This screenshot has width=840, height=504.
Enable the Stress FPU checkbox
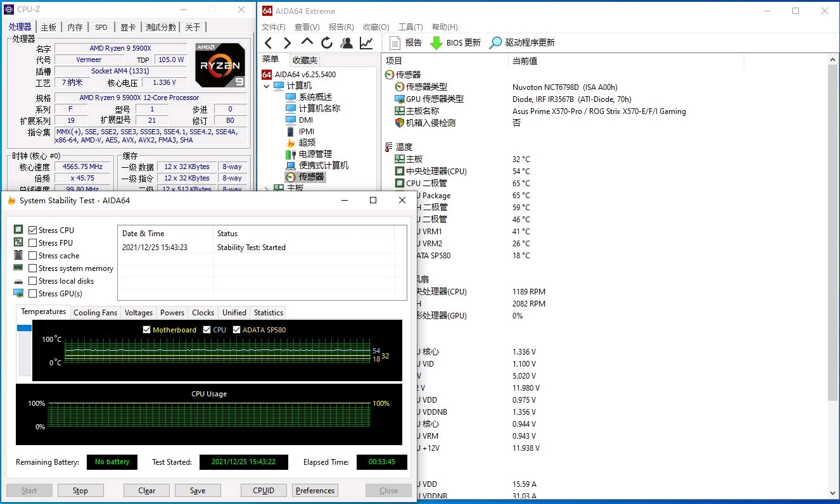coord(33,243)
